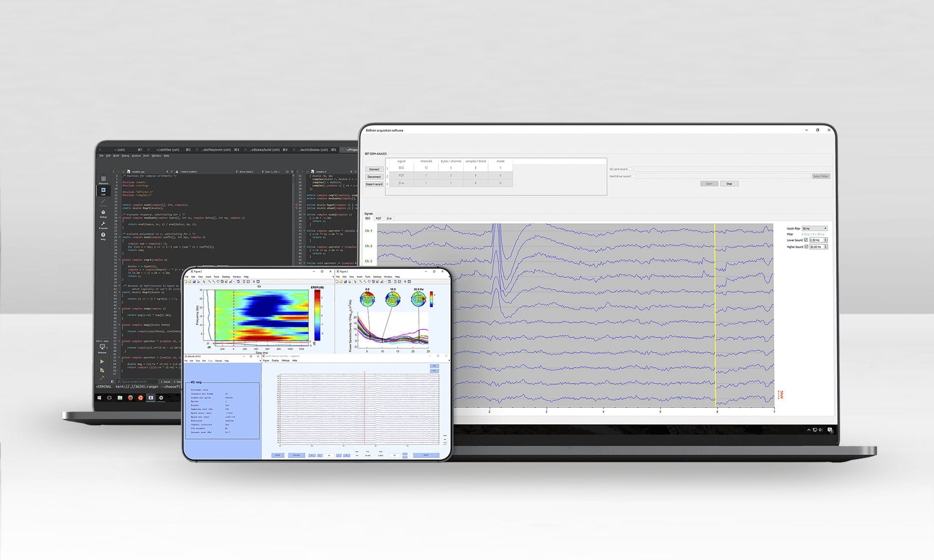The image size is (934, 560).
Task: Launch Firefox from the Windows taskbar
Action: click(130, 398)
